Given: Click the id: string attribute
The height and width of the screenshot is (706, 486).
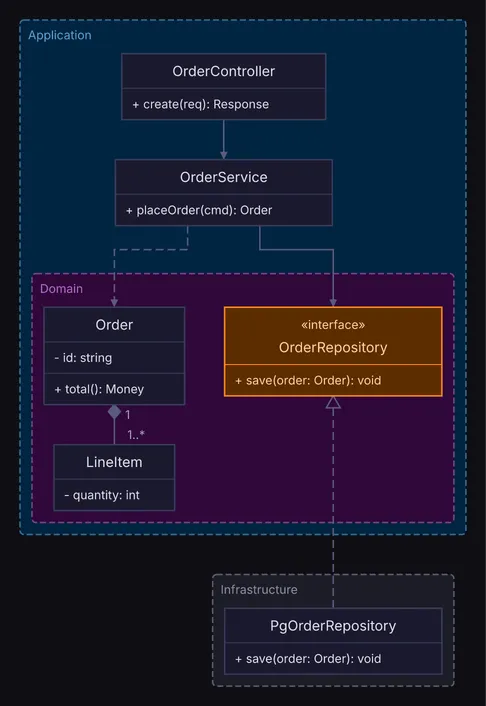Looking at the screenshot, I should (83, 358).
